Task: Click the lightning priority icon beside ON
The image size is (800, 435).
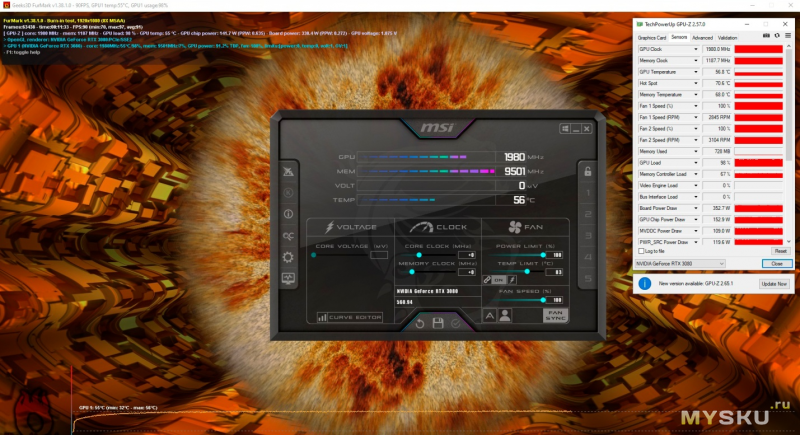Action: [x=512, y=280]
